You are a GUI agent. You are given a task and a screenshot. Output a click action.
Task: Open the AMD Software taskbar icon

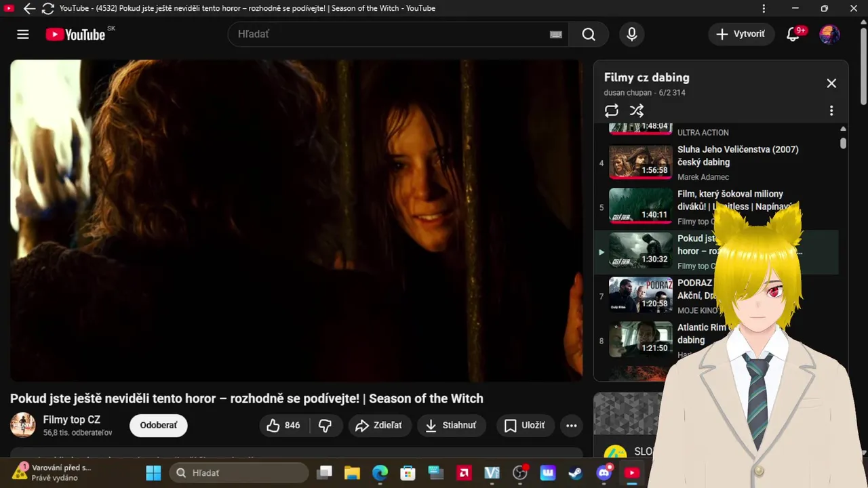[464, 472]
